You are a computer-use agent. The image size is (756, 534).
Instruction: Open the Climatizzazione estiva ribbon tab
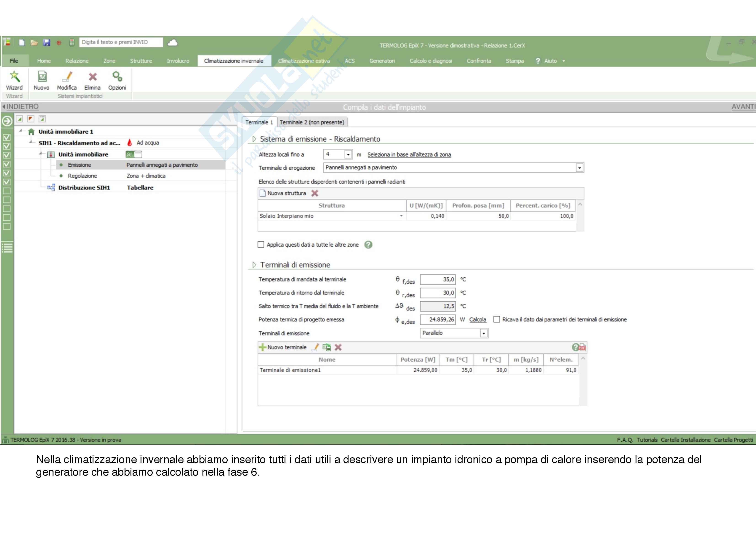(303, 61)
